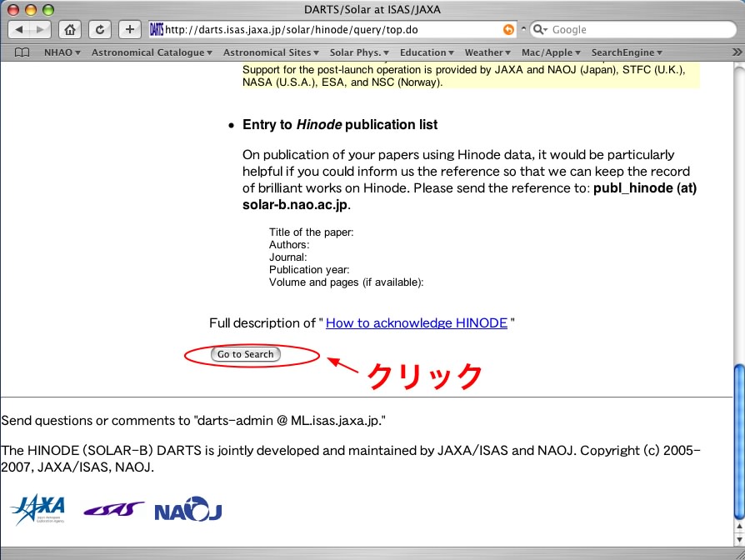Viewport: 745px width, 560px height.
Task: Open the How to acknowledge HINODE link
Action: pos(416,323)
